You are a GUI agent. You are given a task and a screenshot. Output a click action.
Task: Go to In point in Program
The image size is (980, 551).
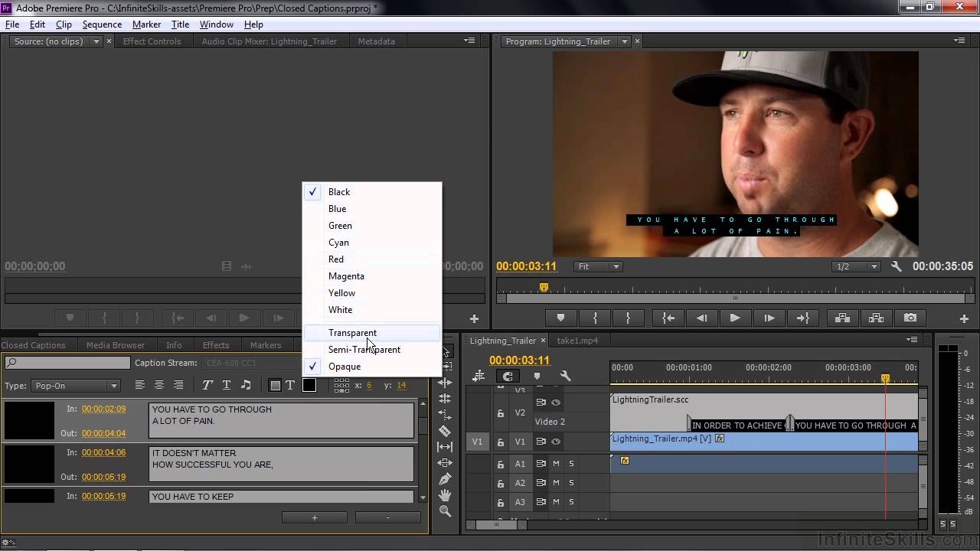668,318
